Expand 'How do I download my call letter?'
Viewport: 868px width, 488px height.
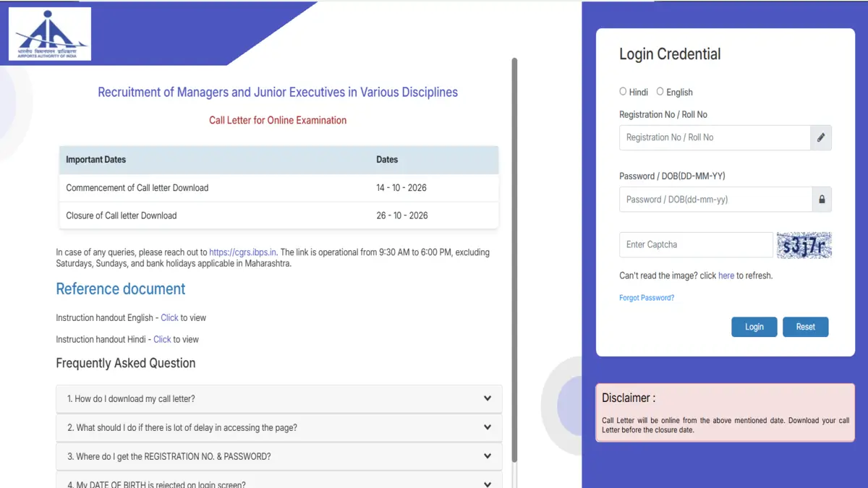279,398
